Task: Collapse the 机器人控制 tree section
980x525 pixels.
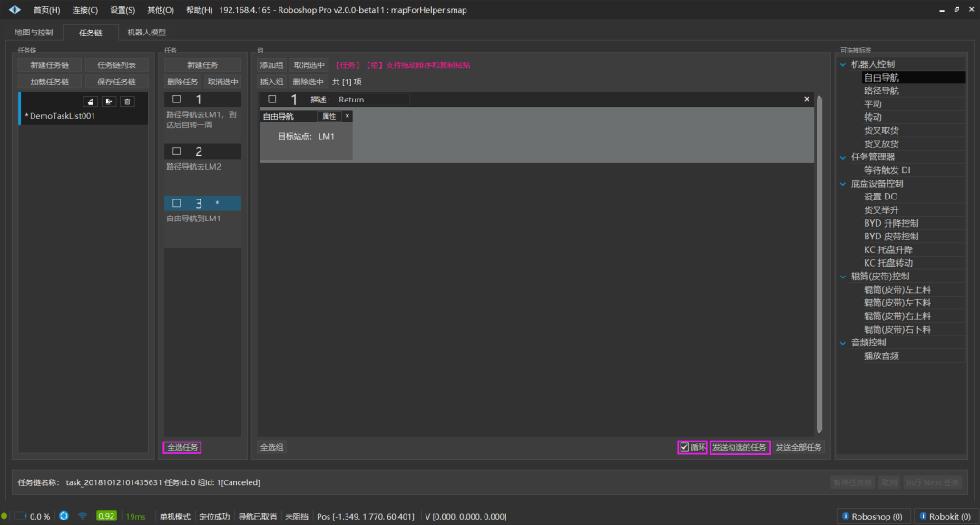Action: (843, 65)
